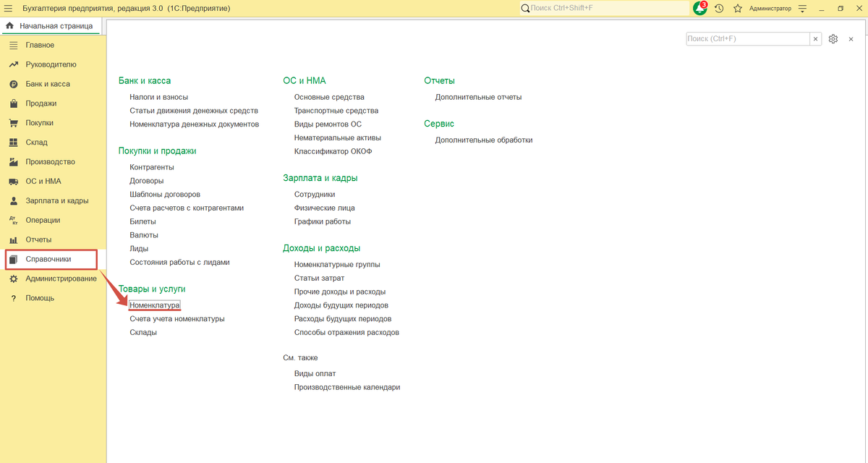
Task: Open the hamburger main menu icon
Action: [x=9, y=8]
